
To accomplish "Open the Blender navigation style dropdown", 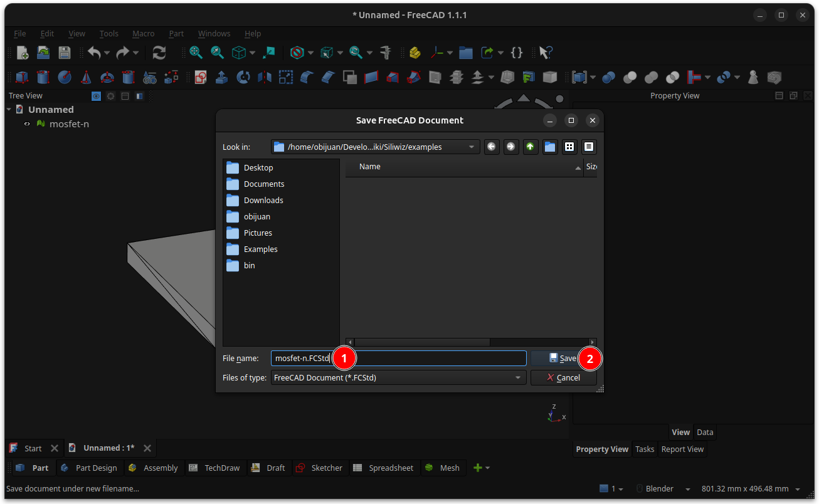I will (x=663, y=489).
